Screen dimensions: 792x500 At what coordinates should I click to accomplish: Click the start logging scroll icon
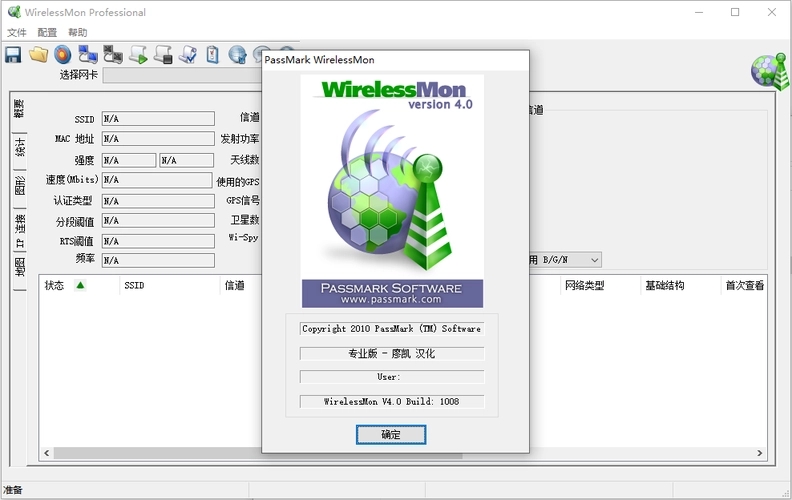tap(138, 55)
